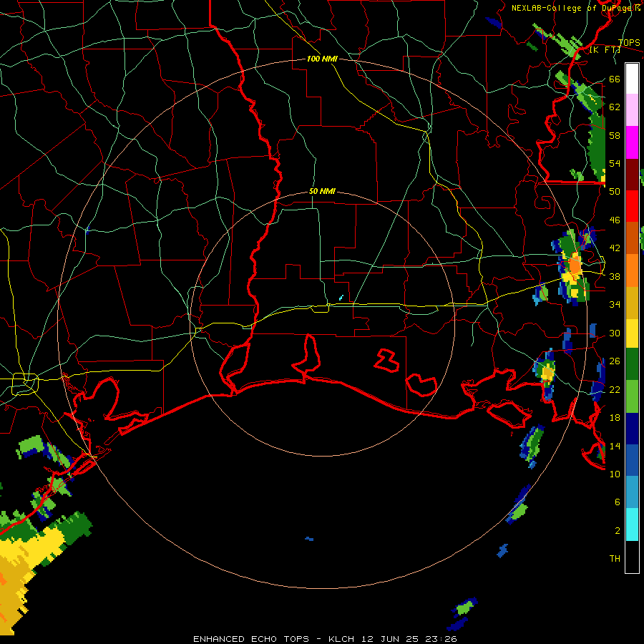Click the legend value 38
The width and height of the screenshot is (644, 644).
[x=615, y=276]
